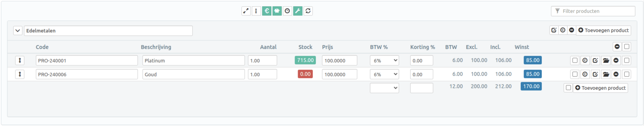Click the bottom Toevoegen product button
Image resolution: width=644 pixels, height=126 pixels.
pos(600,88)
